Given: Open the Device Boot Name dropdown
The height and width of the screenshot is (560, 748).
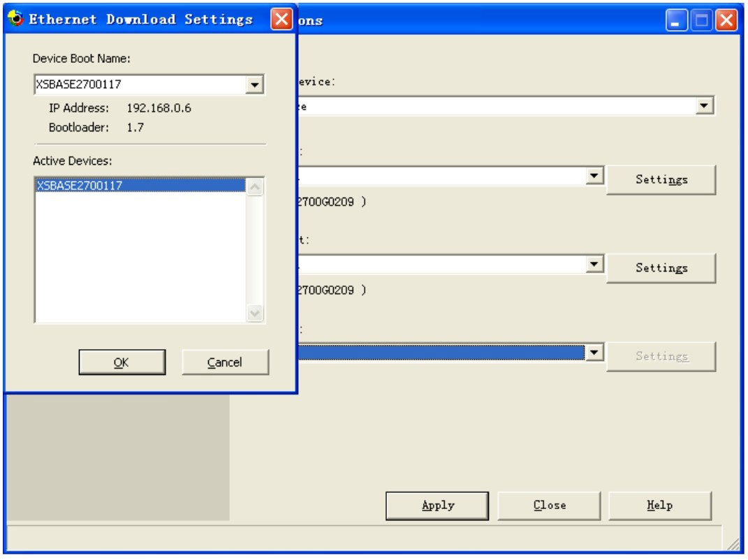Looking at the screenshot, I should point(255,85).
